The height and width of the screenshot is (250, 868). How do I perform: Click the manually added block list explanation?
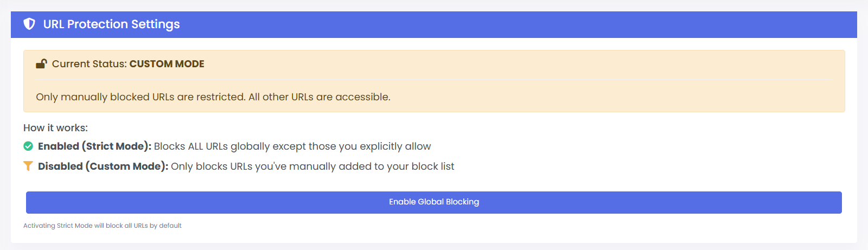point(312,166)
